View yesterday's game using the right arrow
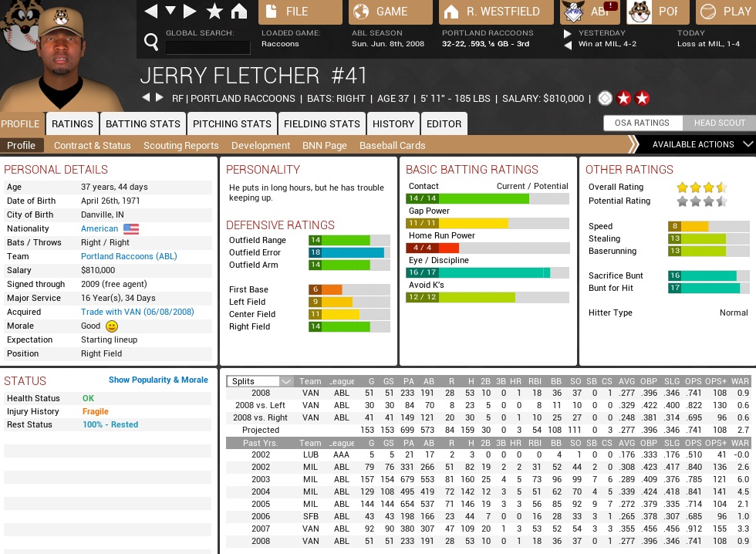 click(568, 33)
